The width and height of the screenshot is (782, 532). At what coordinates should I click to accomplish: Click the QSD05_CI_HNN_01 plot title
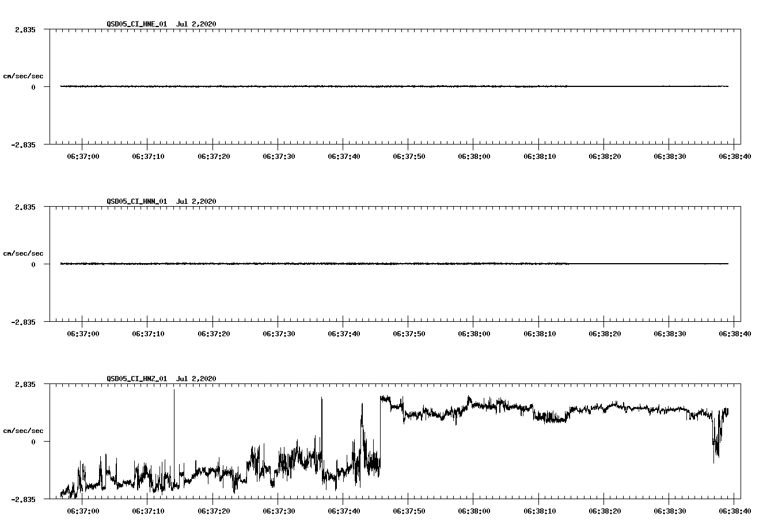(161, 201)
